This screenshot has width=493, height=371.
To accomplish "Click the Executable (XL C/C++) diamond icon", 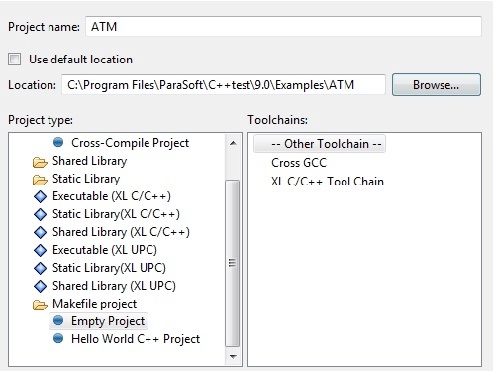I will pos(40,196).
